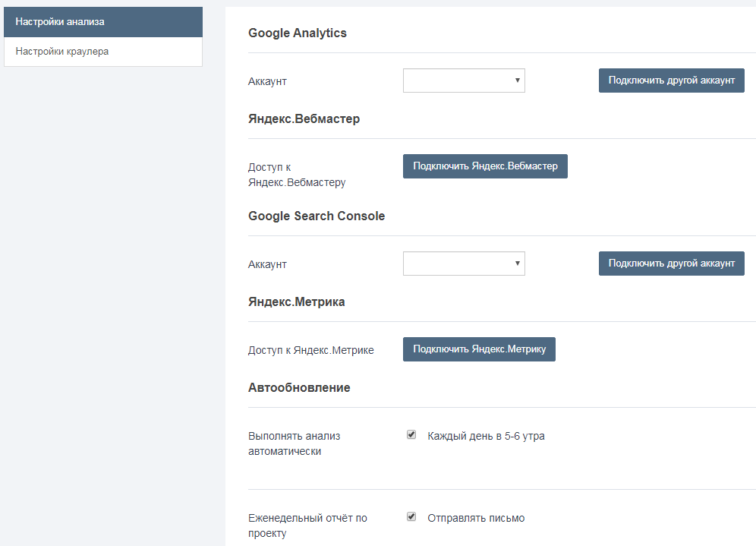The image size is (756, 546).
Task: Click Подключить другой аккаунт under Google Analytics
Action: (x=672, y=80)
